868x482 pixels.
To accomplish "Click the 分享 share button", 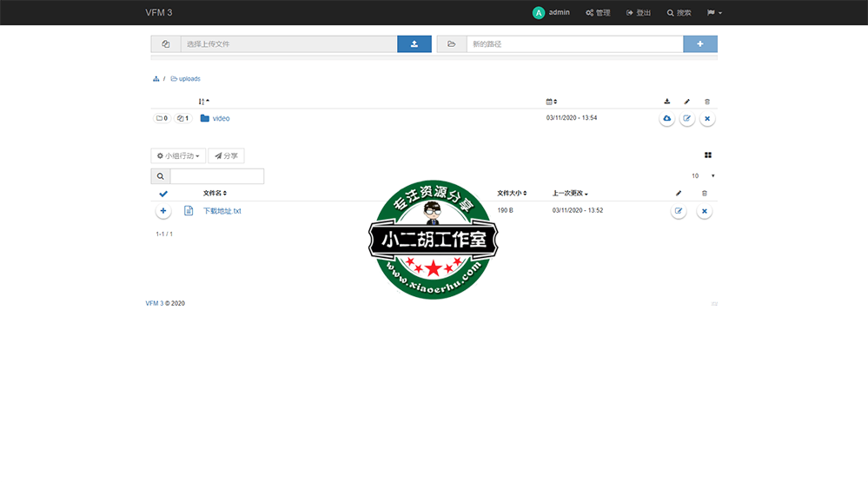I will tap(226, 156).
